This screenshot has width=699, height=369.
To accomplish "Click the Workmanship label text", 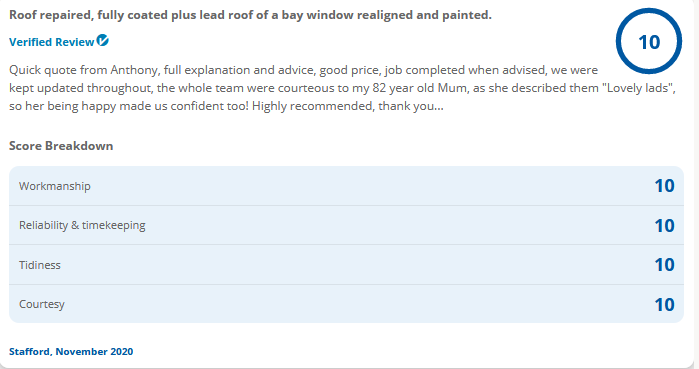I will coord(54,186).
